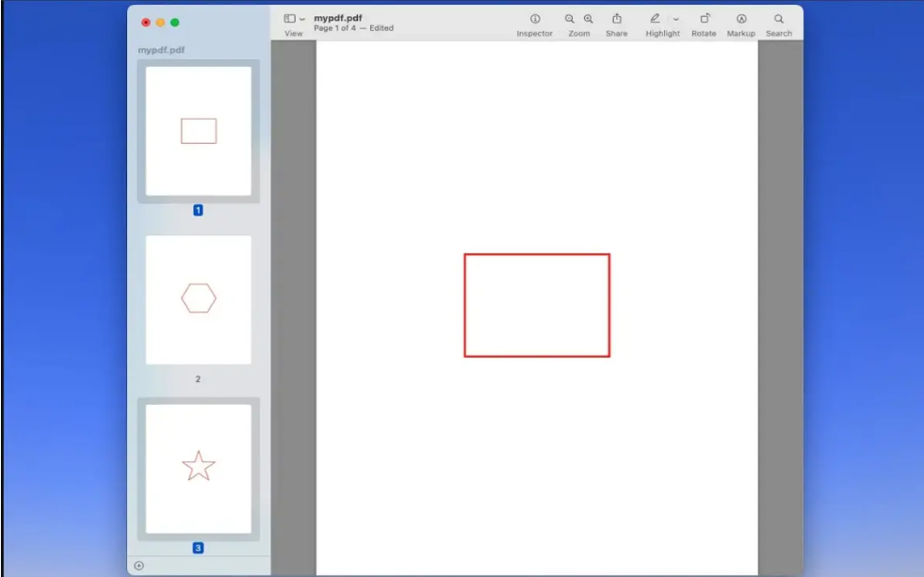
Task: Open the Highlight color dropdown arrow
Action: (x=674, y=20)
